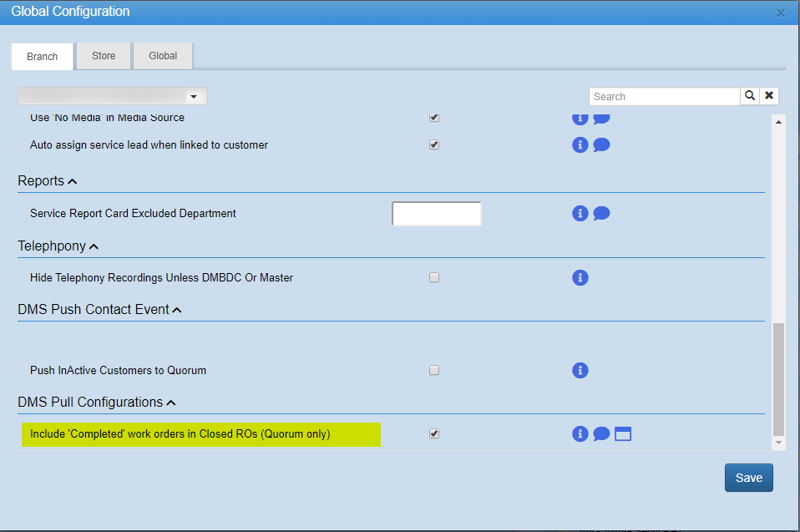This screenshot has width=800, height=532.
Task: Click the Service Report Card Excluded Department field
Action: coord(437,214)
